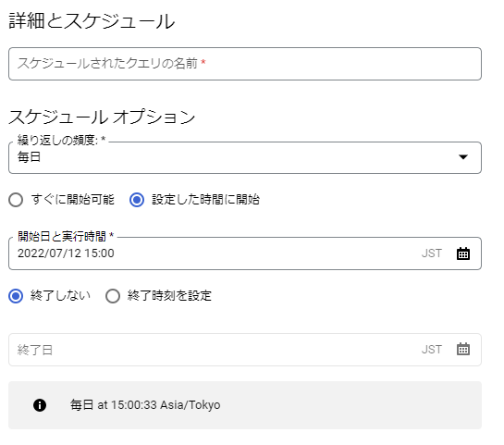
Task: Open the calendar picker in 終了日 field
Action: [463, 349]
